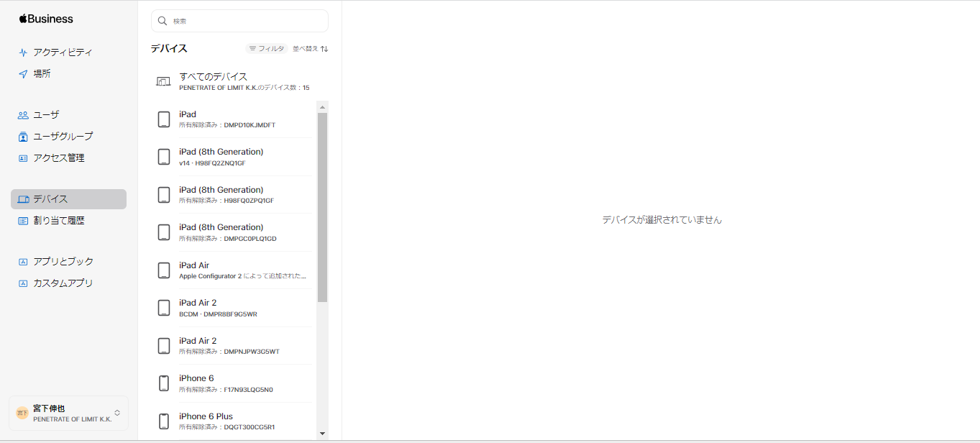Click the デバイス sidebar device icon
980x443 pixels.
coord(24,199)
